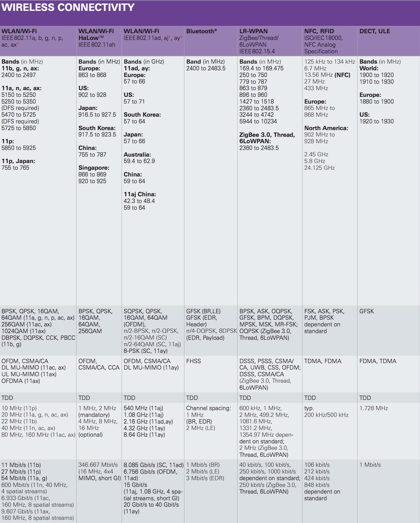Select Bluetooth '3 Mbit/s (EDR)' rate
This screenshot has height=523, width=420.
click(x=205, y=478)
